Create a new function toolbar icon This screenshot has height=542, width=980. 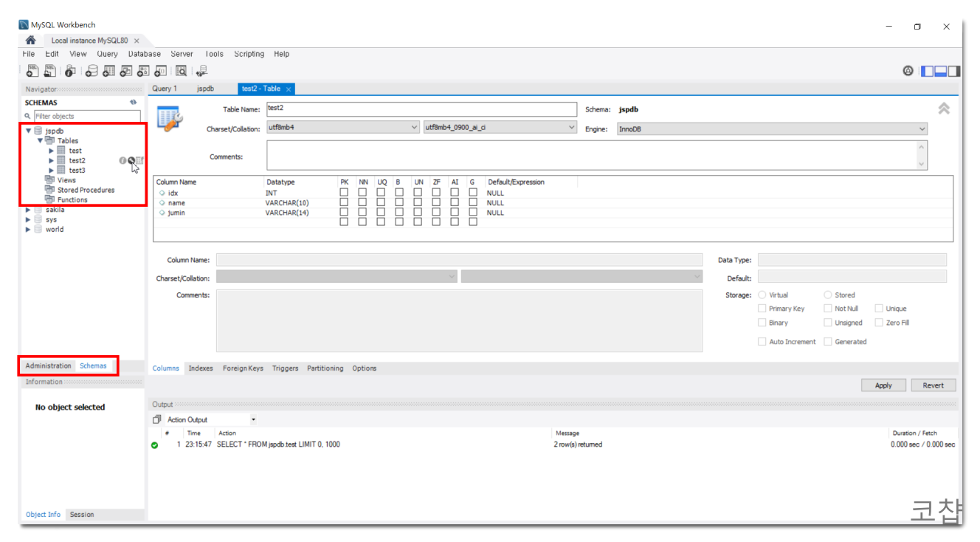coord(160,71)
